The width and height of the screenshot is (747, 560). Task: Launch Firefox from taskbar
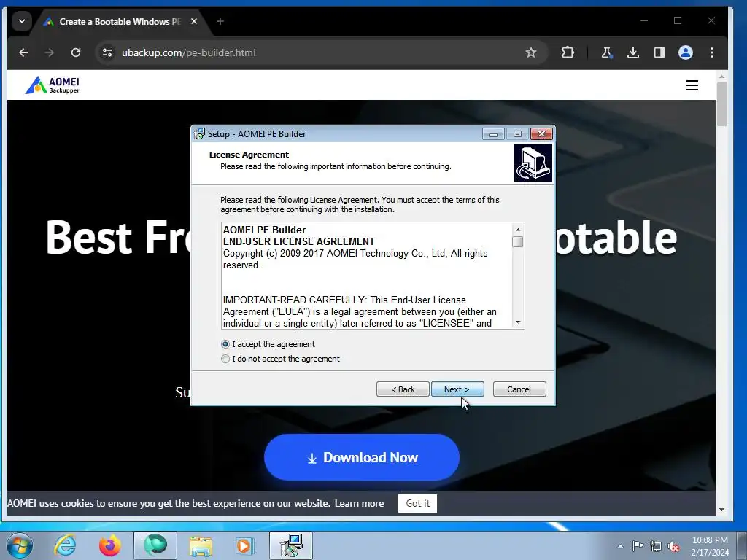(109, 545)
